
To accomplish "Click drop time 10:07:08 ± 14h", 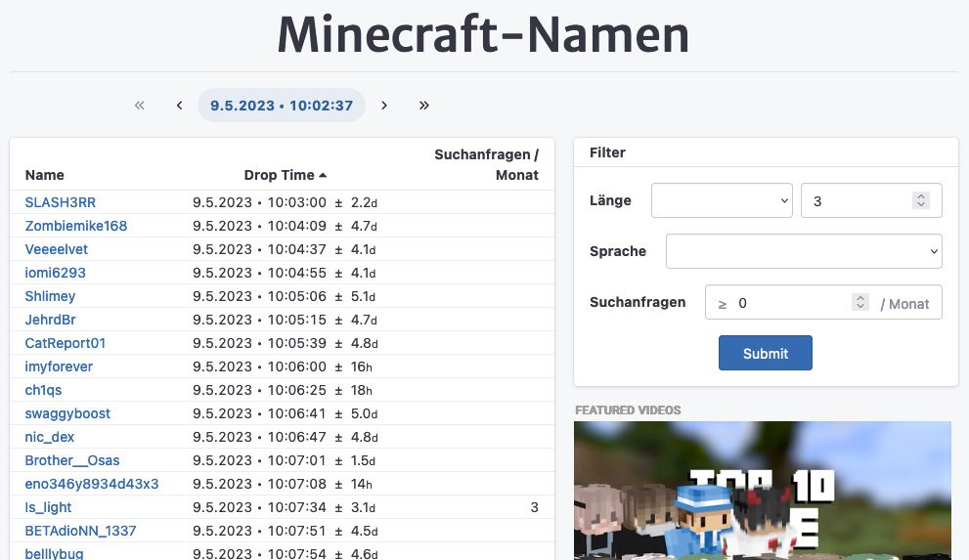I will pyautogui.click(x=283, y=484).
